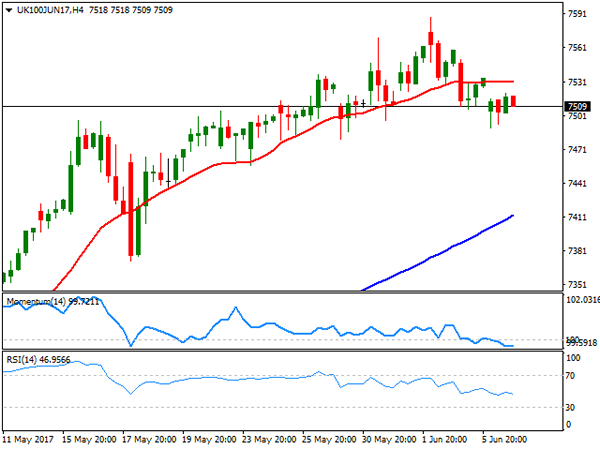Select the Momentum(14) indicator label
This screenshot has width=600, height=450.
point(36,302)
